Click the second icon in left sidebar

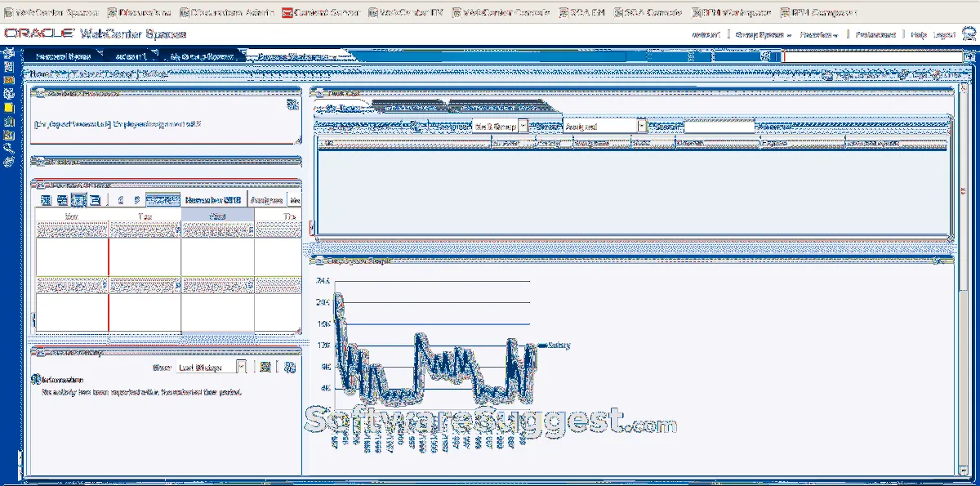coord(9,67)
